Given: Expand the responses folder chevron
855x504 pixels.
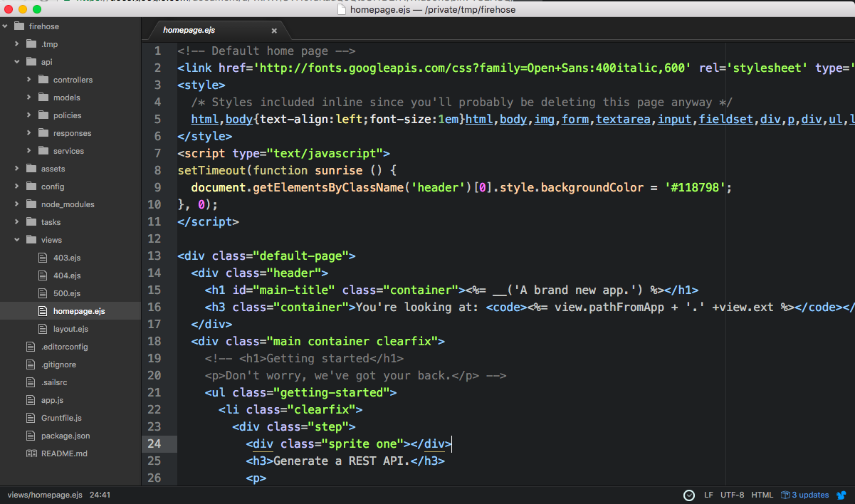Looking at the screenshot, I should tap(29, 133).
